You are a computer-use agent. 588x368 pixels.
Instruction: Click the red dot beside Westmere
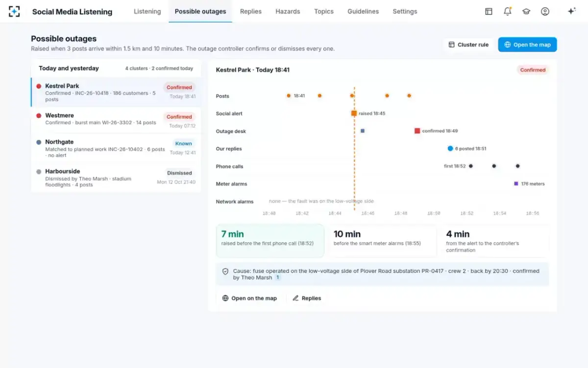click(x=39, y=116)
